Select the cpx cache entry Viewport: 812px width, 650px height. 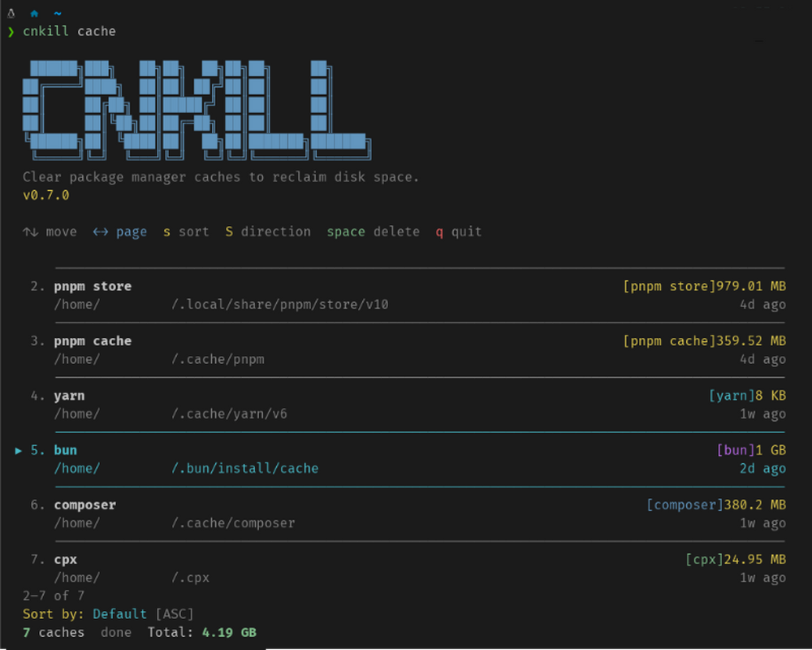click(66, 559)
